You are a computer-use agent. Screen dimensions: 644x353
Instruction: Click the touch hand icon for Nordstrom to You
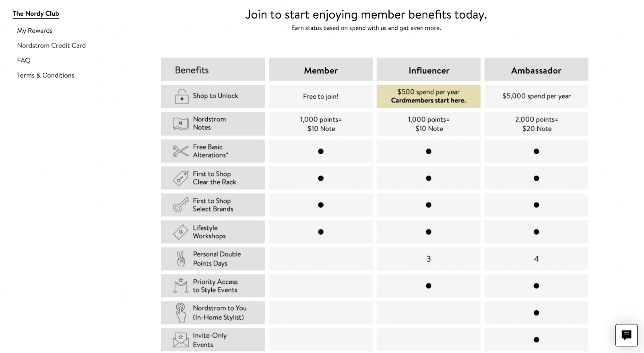181,312
